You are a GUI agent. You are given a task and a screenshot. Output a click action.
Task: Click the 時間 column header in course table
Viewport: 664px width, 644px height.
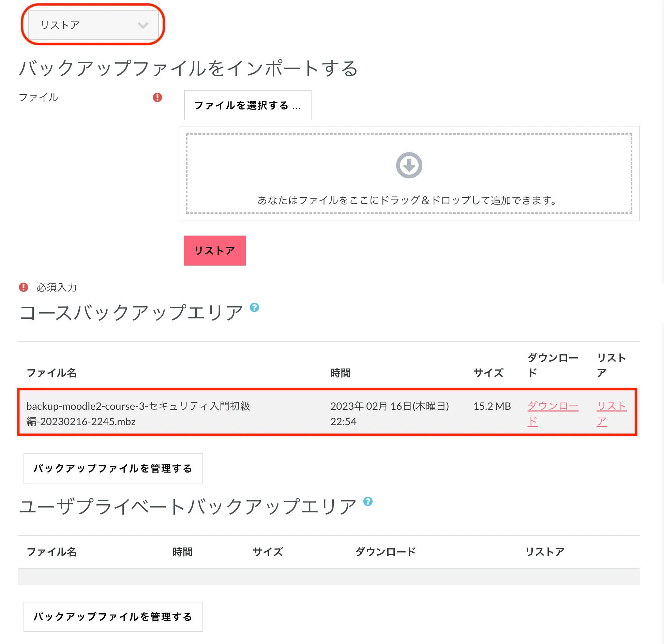coord(340,373)
